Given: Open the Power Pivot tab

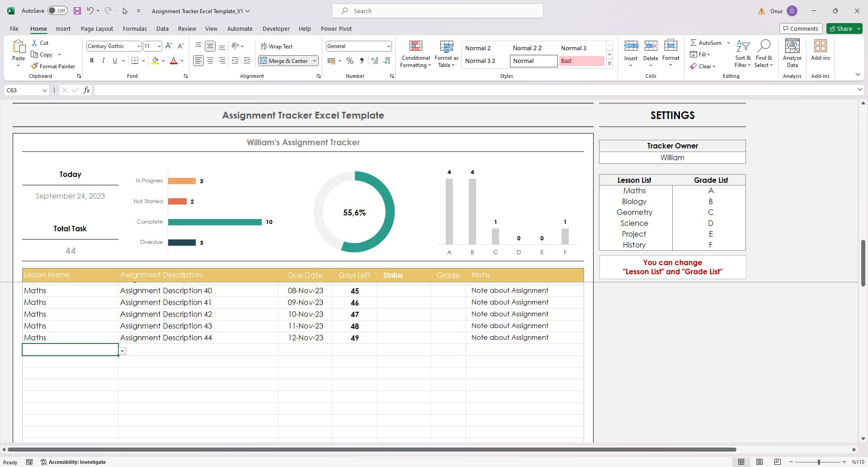Looking at the screenshot, I should [x=336, y=29].
